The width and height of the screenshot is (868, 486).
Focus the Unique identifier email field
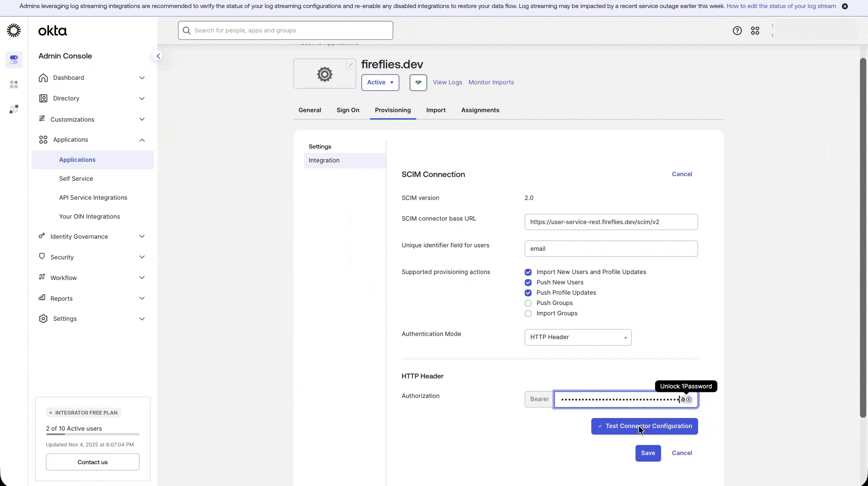611,249
